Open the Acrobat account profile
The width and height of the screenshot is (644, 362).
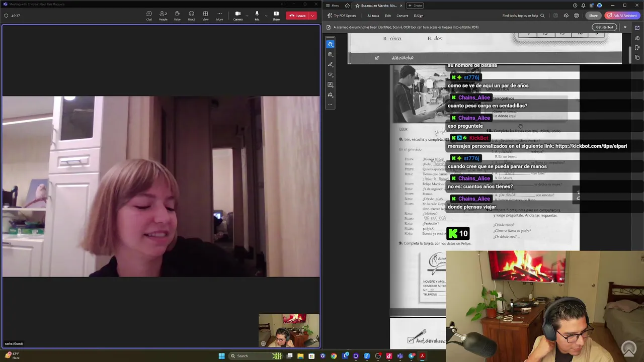[599, 6]
